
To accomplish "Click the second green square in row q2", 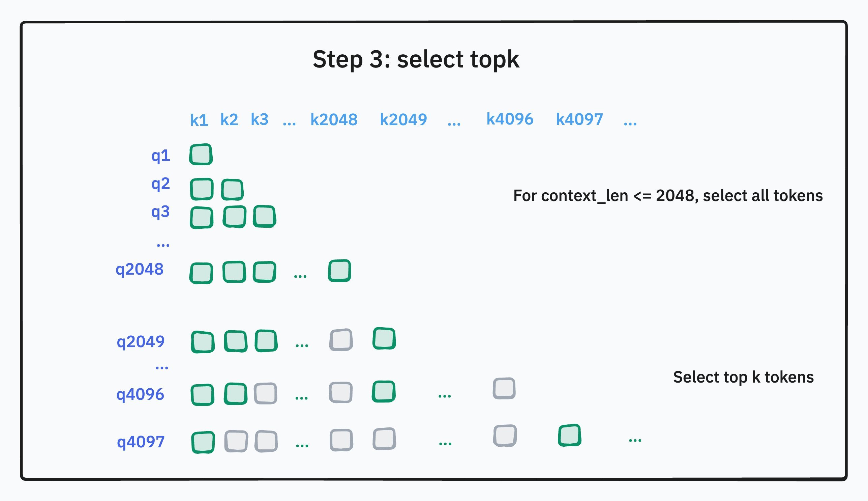I will click(x=232, y=190).
